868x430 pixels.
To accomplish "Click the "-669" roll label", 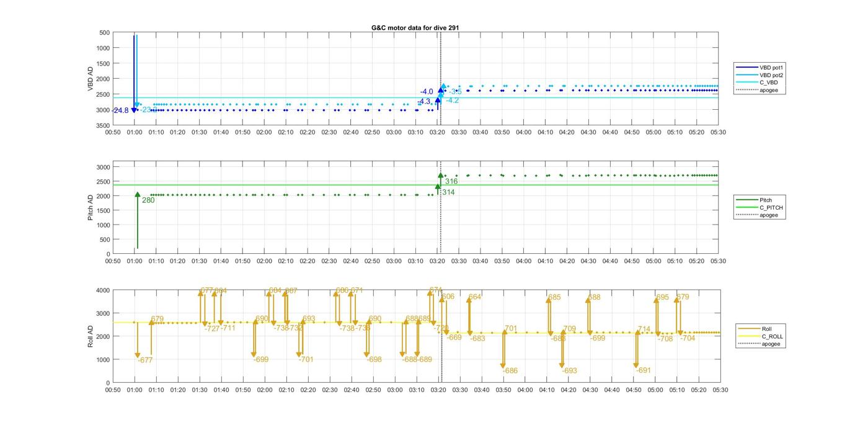I will coord(454,338).
